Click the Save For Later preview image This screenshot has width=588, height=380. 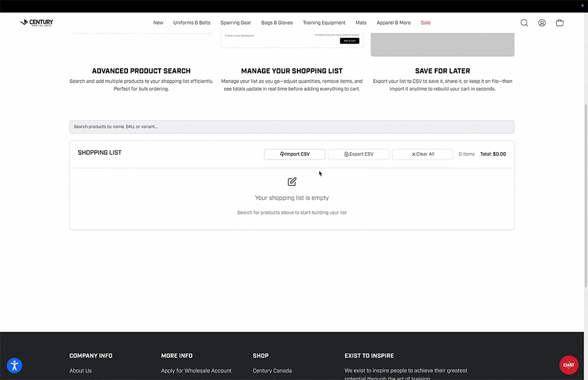443,45
